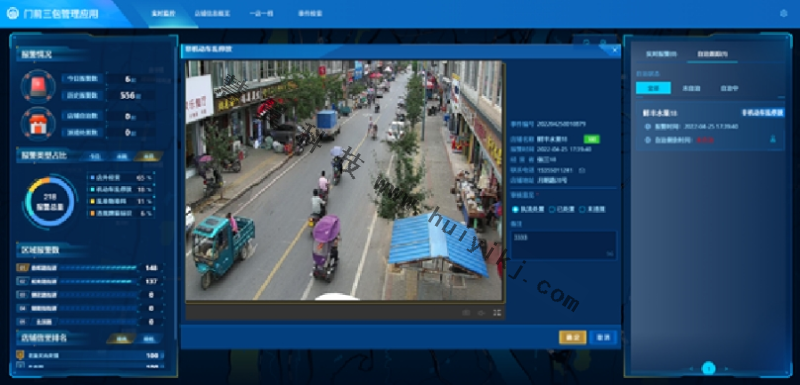Click the green tag next to the shop name

592,139
